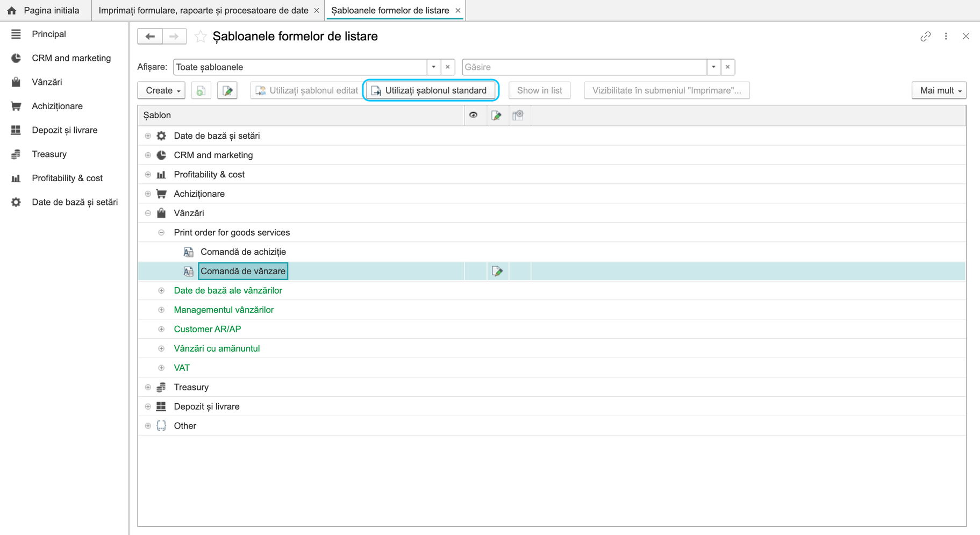
Task: Open CRM and marketing in sidebar
Action: (71, 58)
